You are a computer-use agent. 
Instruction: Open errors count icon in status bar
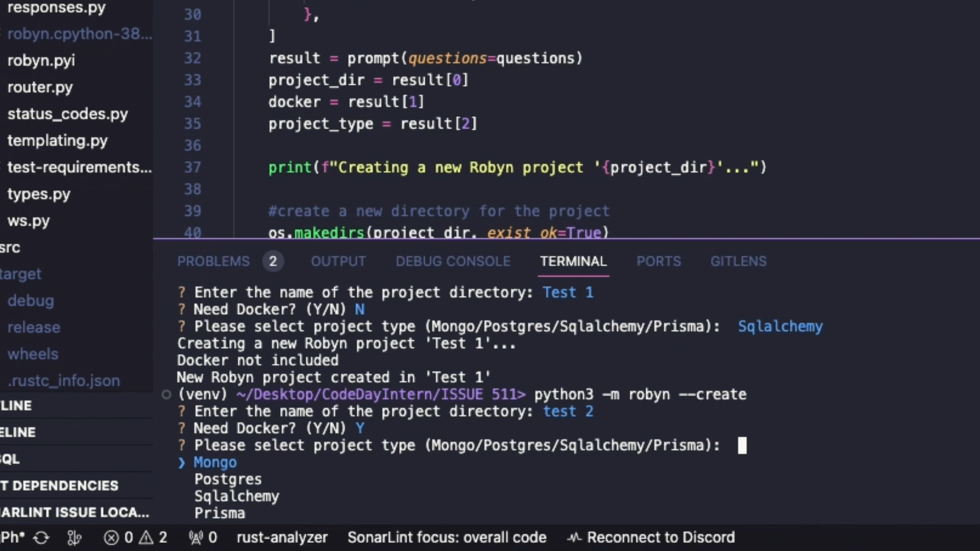[x=111, y=538]
